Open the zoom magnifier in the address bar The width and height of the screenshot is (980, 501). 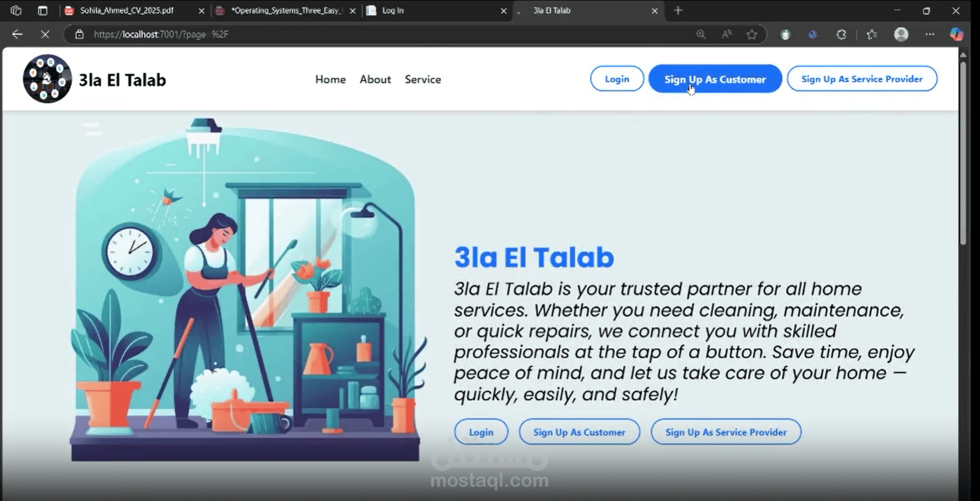pos(701,34)
